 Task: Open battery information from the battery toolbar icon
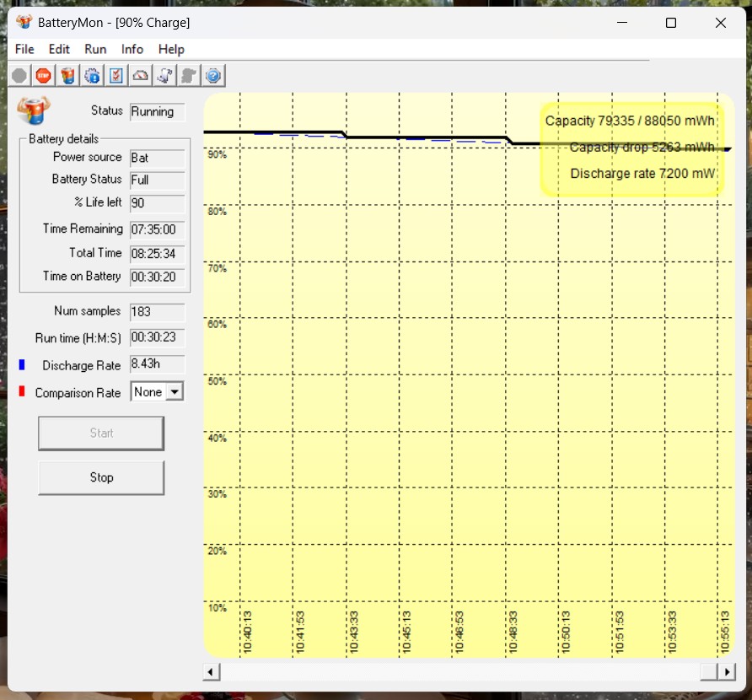click(x=68, y=76)
